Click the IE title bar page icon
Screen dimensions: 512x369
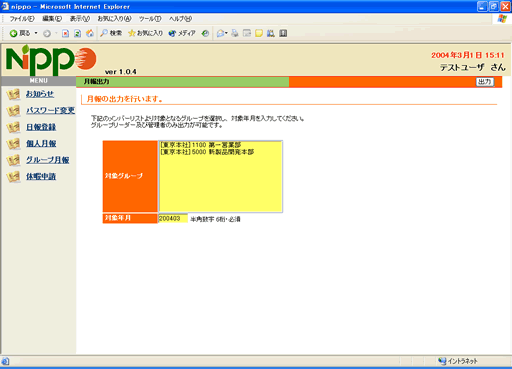[5, 6]
